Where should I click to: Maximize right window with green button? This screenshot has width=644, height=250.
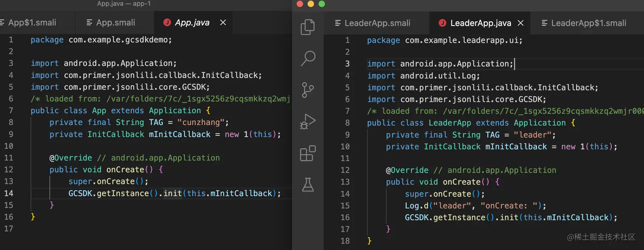(322, 4)
